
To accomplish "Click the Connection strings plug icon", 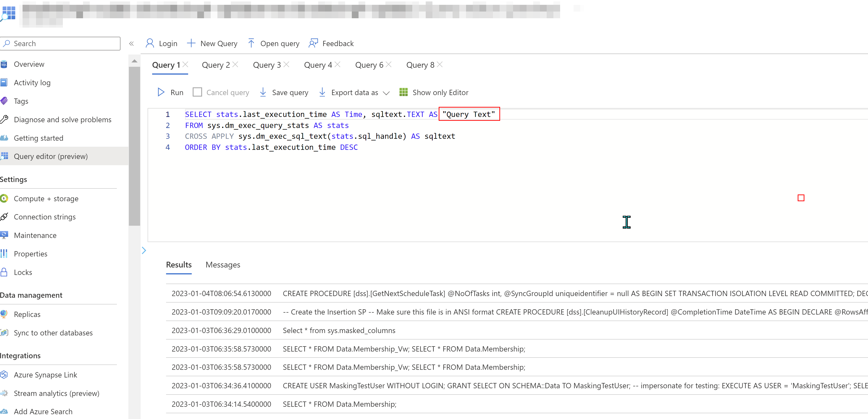I will pos(4,217).
